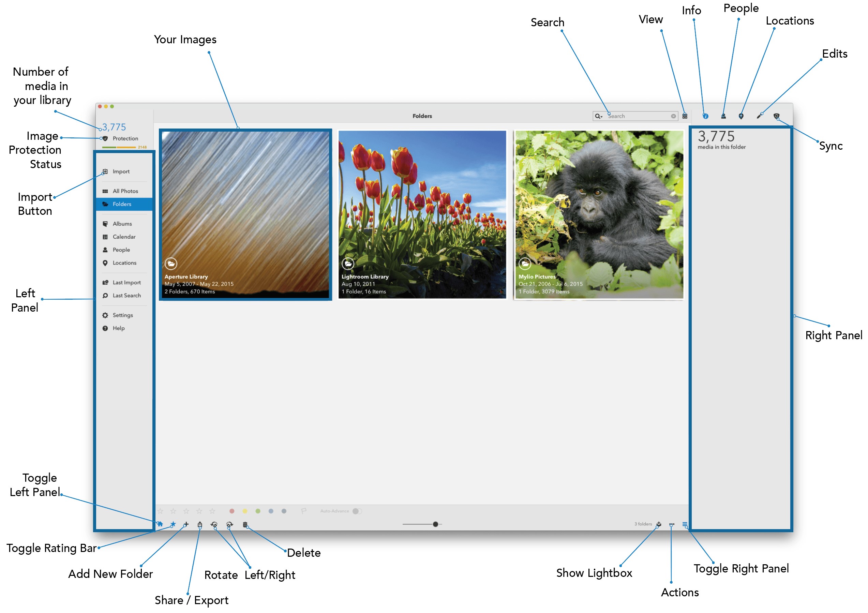
Task: Click the red color label swatch
Action: (232, 511)
